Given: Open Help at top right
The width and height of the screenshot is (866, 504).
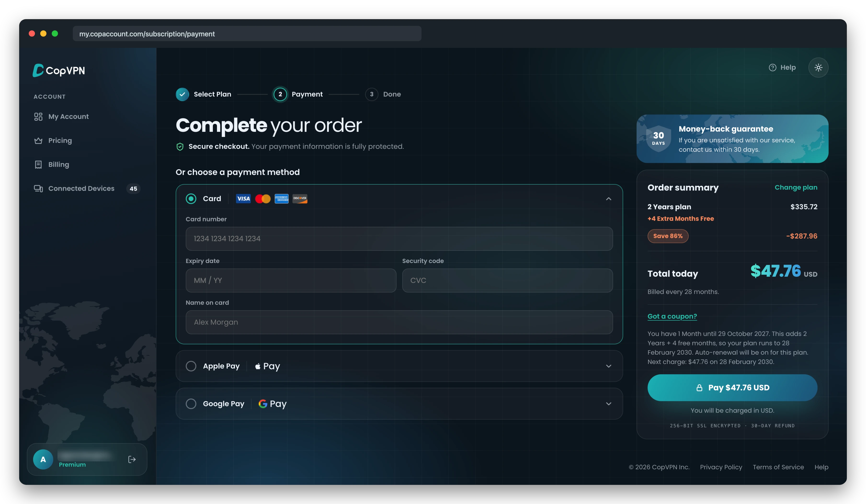Looking at the screenshot, I should 782,67.
